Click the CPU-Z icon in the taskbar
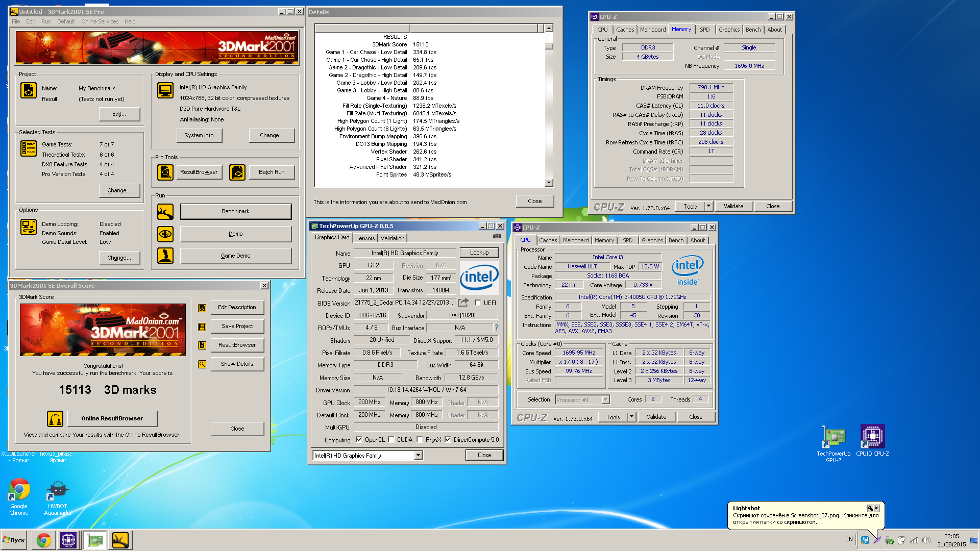The width and height of the screenshot is (980, 551). (68, 540)
